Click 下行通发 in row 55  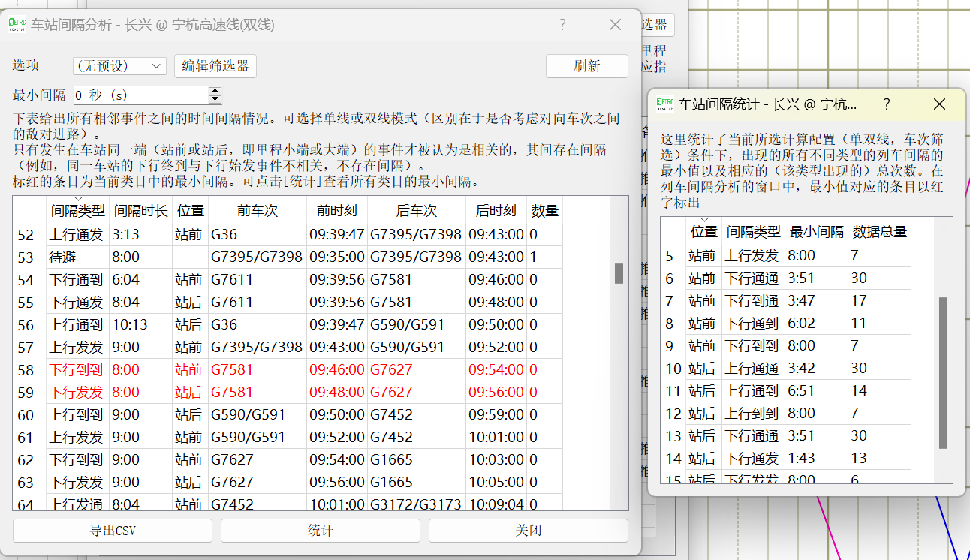(78, 303)
